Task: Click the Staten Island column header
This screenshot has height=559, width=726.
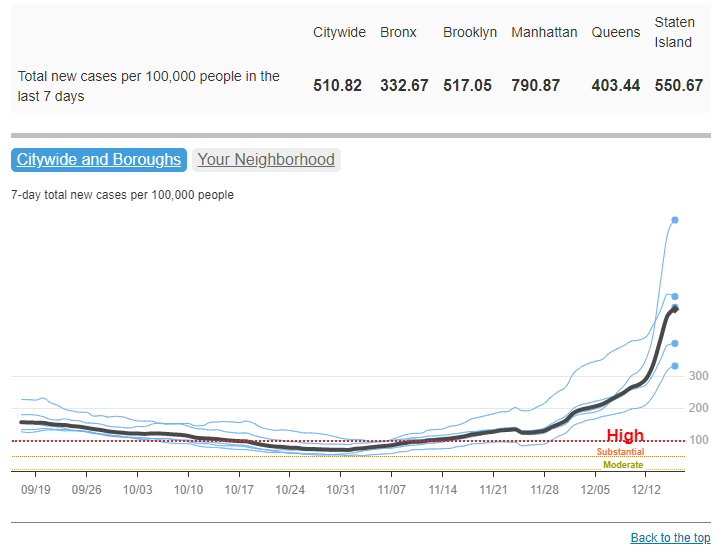Action: 675,32
